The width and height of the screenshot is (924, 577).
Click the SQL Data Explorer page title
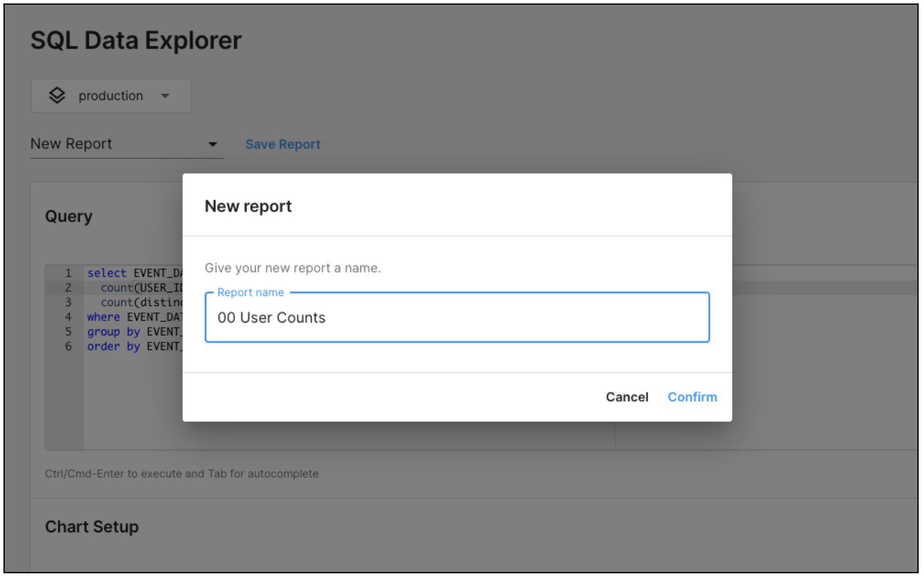tap(136, 40)
